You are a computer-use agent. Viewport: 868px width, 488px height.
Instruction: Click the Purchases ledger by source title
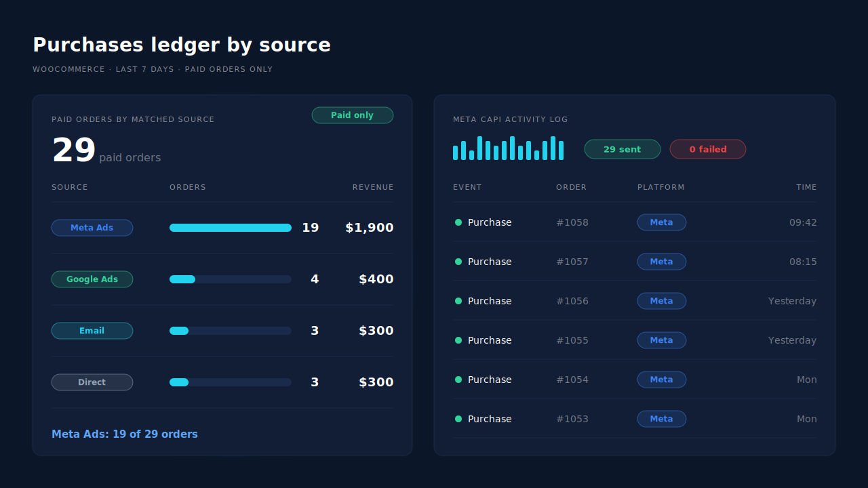point(182,45)
